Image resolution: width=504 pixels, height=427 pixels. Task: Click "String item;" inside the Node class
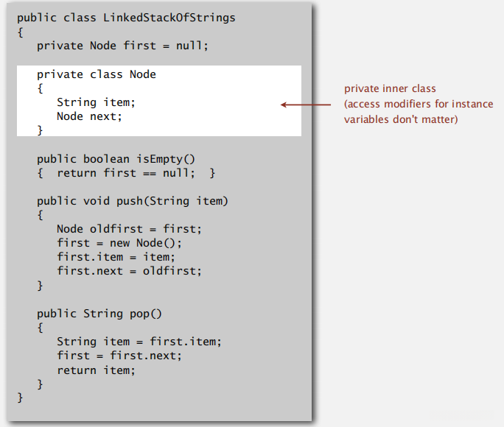tap(96, 102)
